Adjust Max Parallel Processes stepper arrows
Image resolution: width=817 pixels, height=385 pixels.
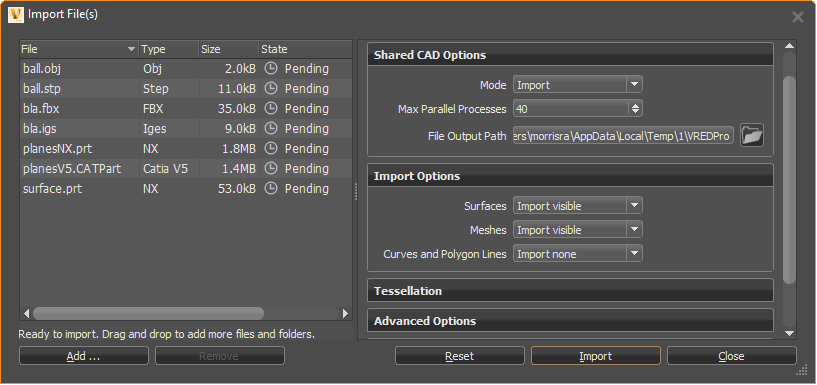(x=635, y=108)
